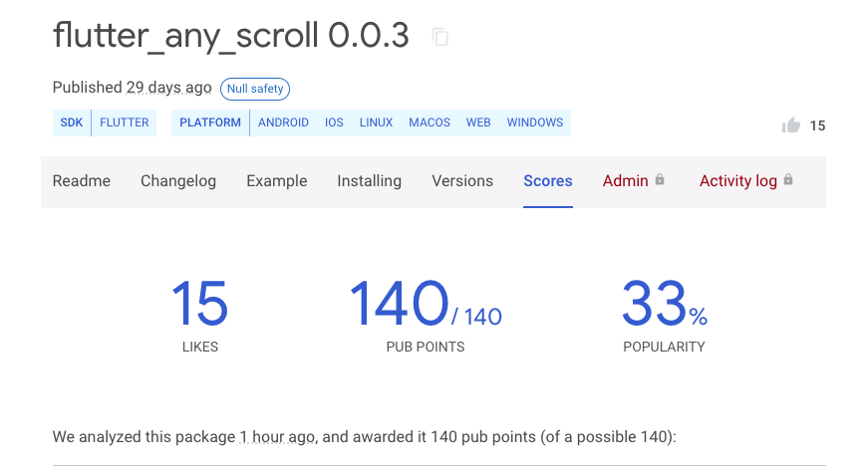The width and height of the screenshot is (868, 476).
Task: Click the 33% POPULARITY score
Action: pos(665,316)
